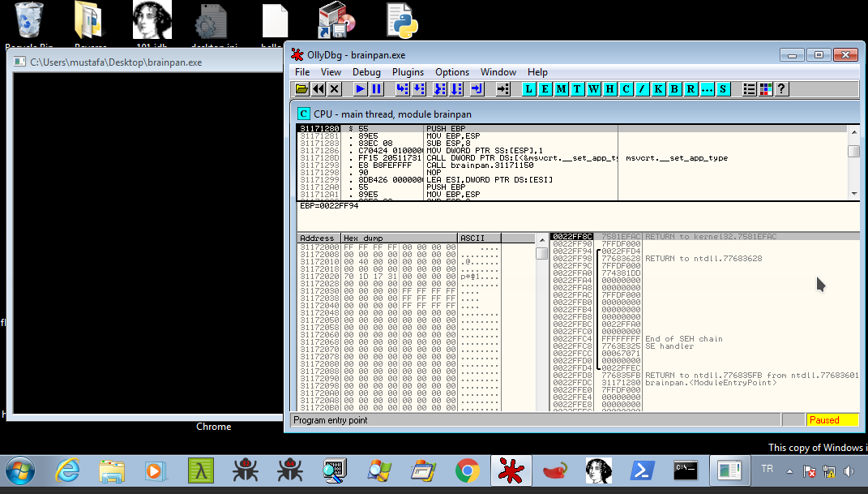Click the Program entry point status text

pos(331,420)
